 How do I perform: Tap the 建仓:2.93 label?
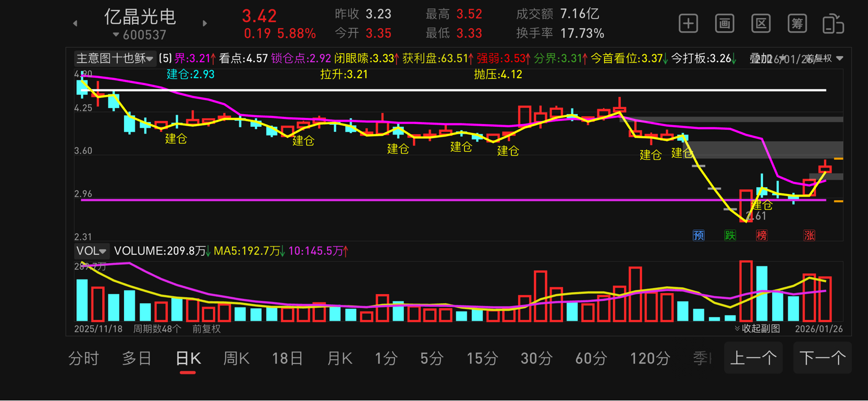click(x=190, y=74)
